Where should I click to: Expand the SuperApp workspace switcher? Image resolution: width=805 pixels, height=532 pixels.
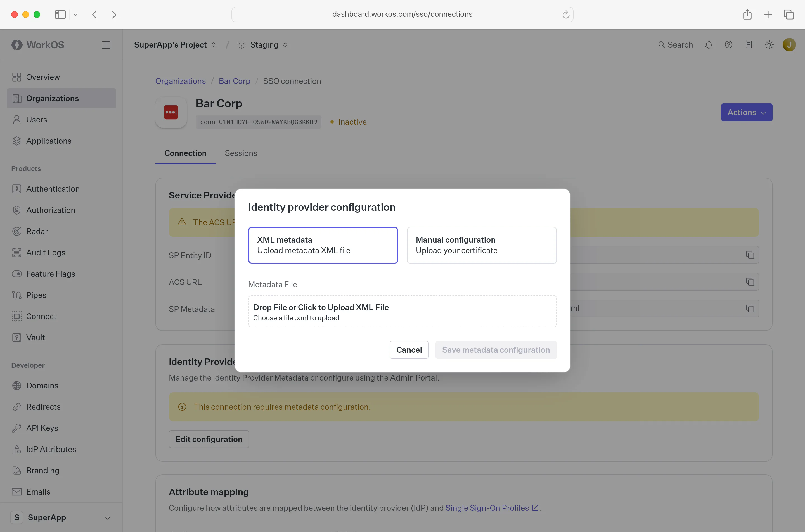(61, 517)
